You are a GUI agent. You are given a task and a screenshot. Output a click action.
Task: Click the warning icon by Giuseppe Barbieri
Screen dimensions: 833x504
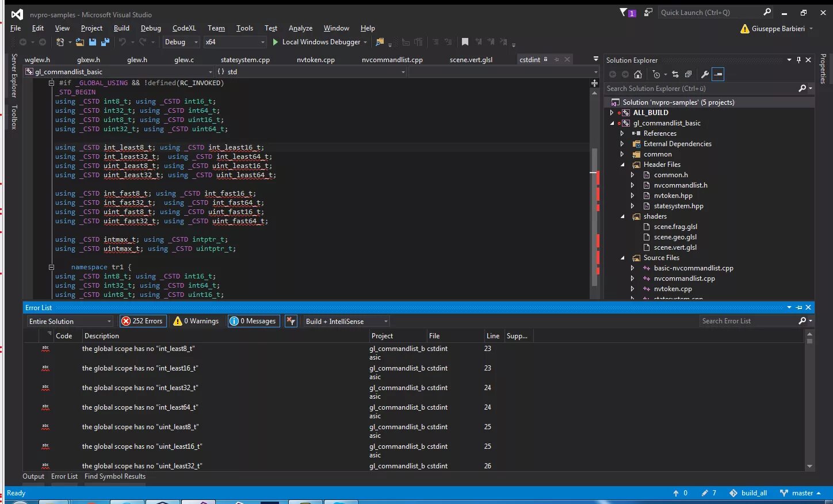[745, 29]
